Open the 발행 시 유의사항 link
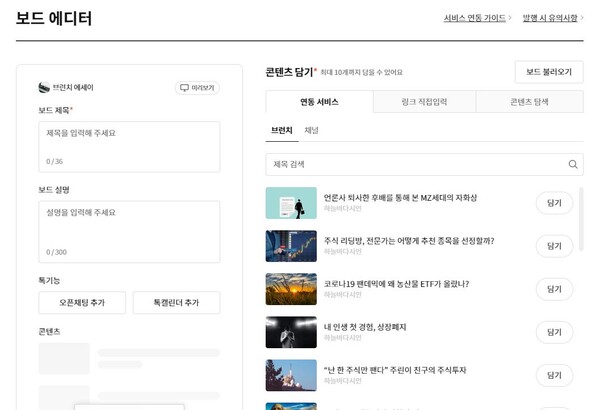The height and width of the screenshot is (410, 600). coord(549,18)
